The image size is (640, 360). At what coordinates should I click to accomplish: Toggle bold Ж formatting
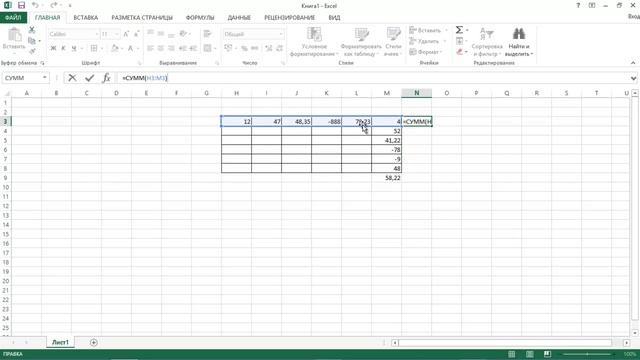point(53,48)
